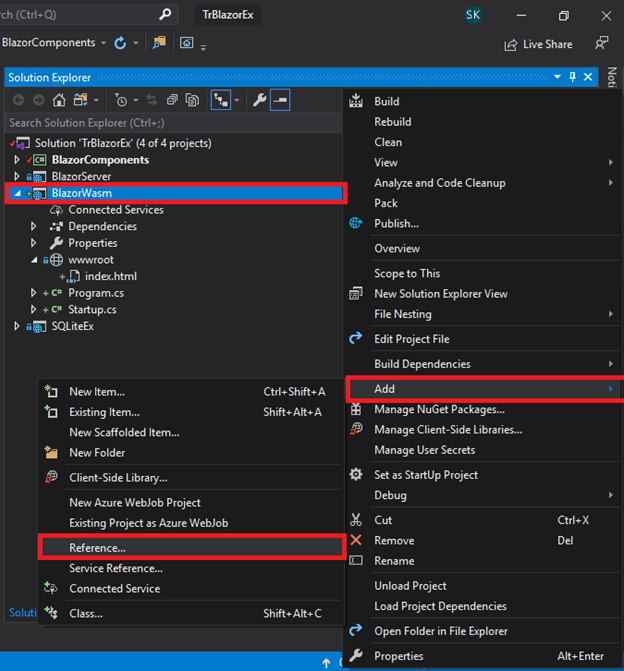Click the feedback person icon
This screenshot has width=624, height=671.
602,43
